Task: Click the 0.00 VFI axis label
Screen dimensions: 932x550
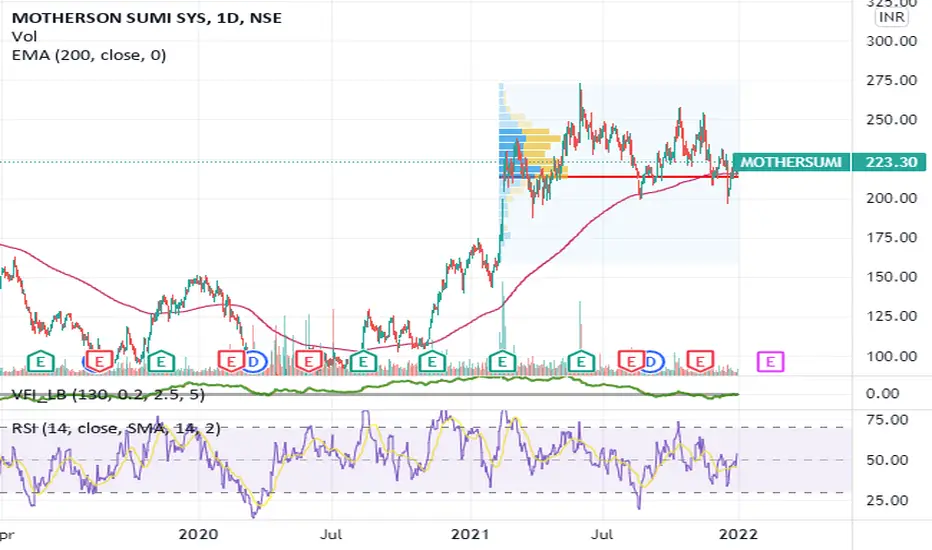Action: [x=882, y=394]
